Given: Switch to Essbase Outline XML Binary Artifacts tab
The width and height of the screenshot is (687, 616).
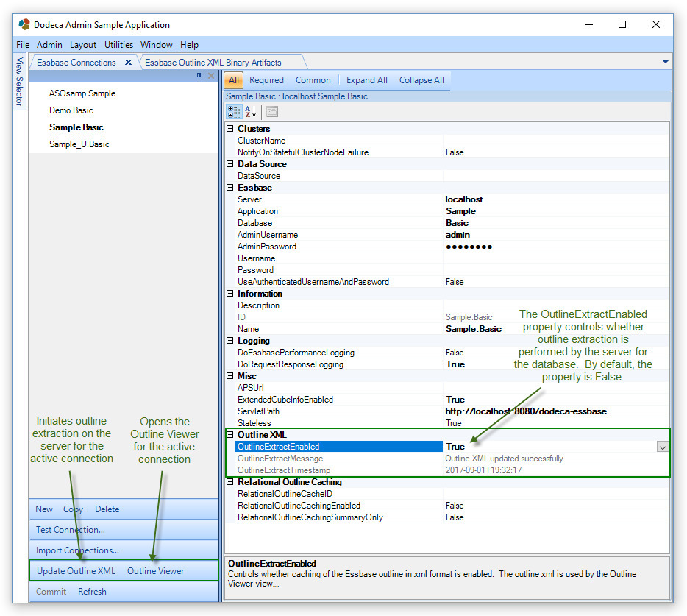Looking at the screenshot, I should click(213, 63).
